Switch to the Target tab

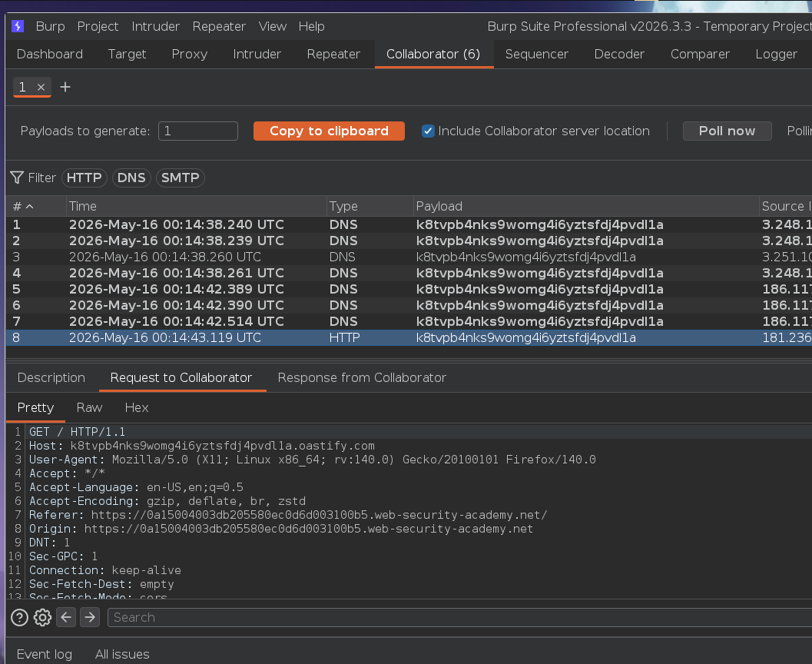[127, 55]
